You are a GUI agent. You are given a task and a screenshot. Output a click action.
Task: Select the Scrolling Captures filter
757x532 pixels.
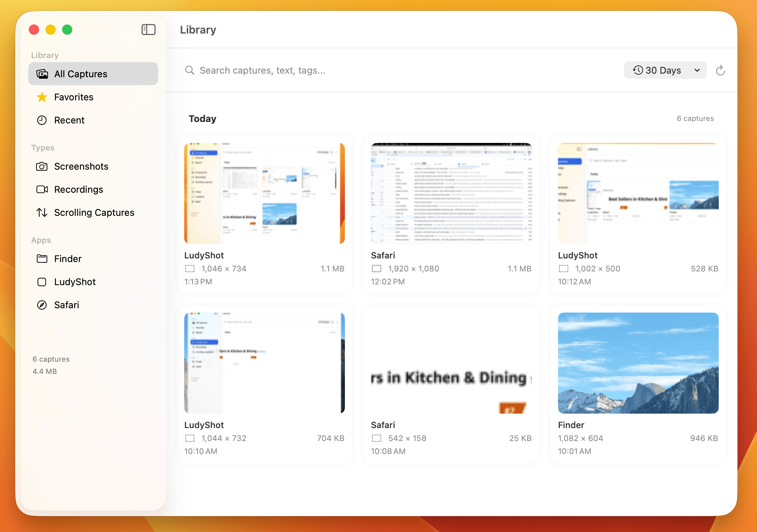pos(94,212)
